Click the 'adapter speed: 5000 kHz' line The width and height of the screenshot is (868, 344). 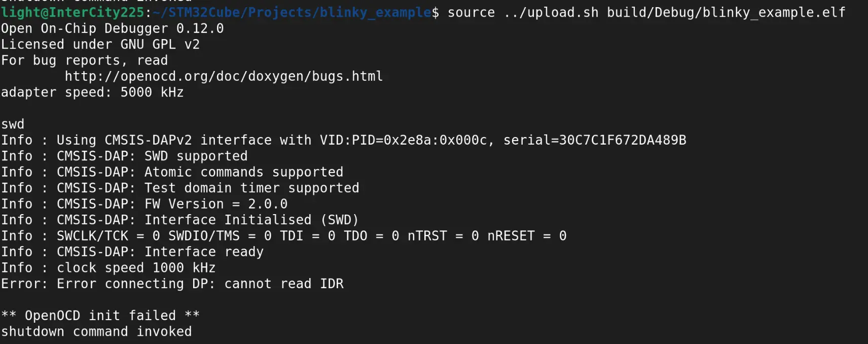92,92
